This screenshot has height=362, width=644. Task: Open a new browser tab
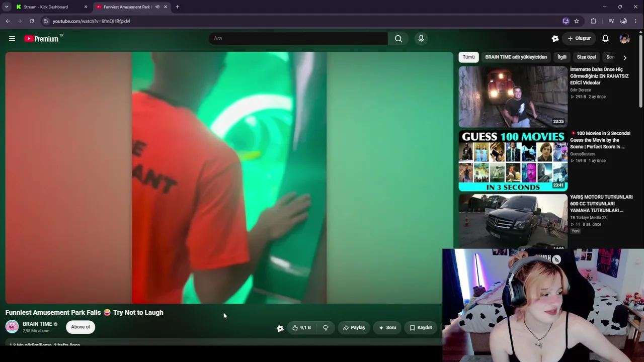pos(177,7)
